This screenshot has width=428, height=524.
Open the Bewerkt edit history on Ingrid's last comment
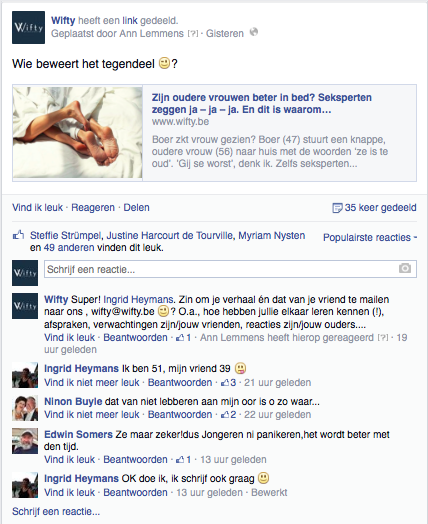[269, 493]
